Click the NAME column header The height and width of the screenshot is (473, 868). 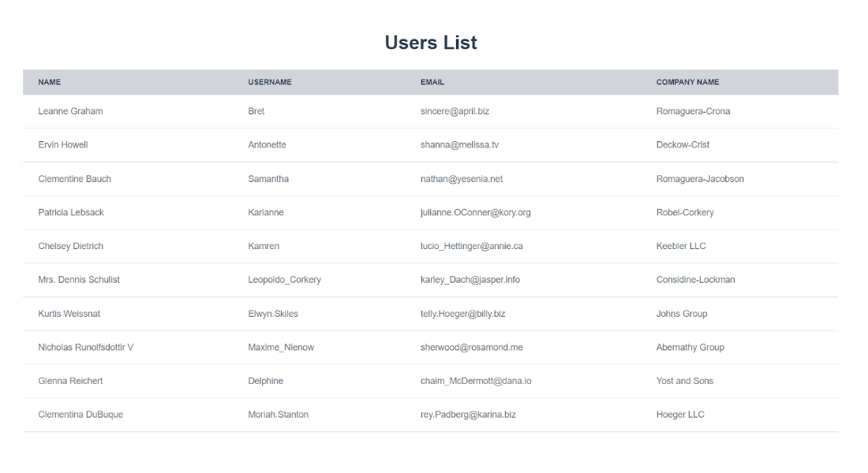coord(49,82)
